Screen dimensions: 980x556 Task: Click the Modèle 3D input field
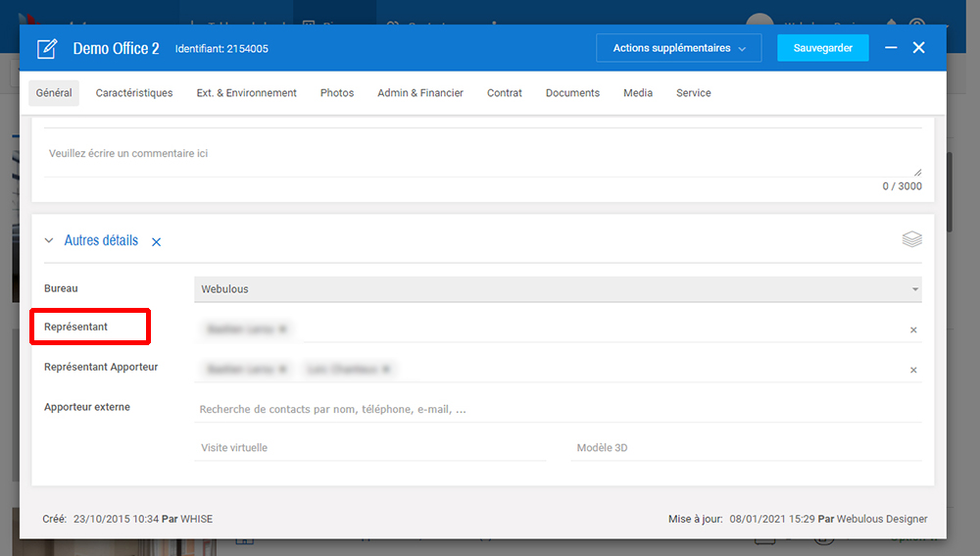pos(746,448)
